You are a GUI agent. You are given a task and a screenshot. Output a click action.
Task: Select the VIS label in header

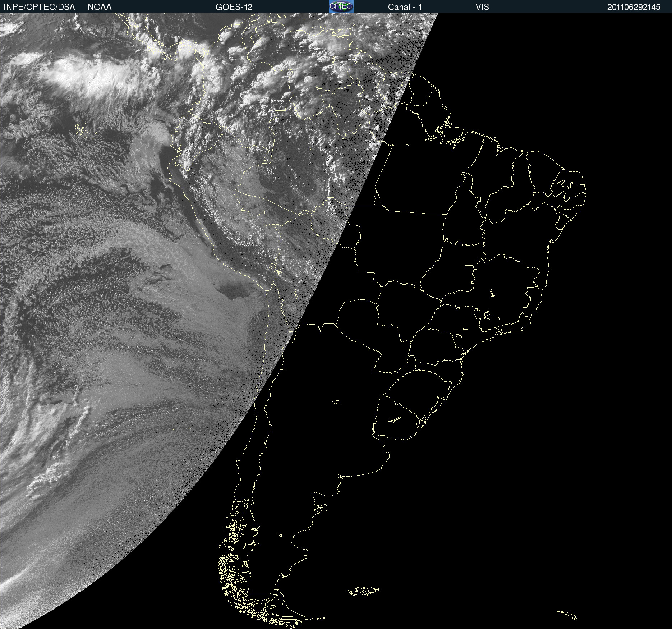(482, 7)
